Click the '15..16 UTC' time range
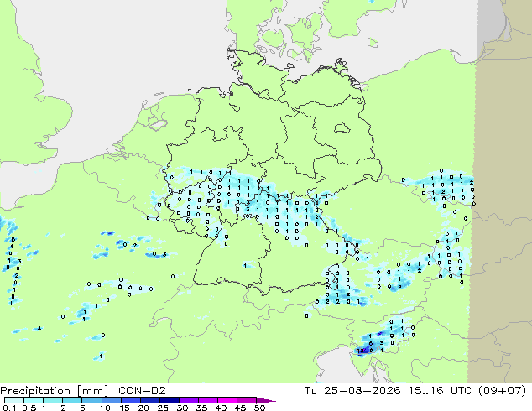The height and width of the screenshot is (411, 532). click(441, 391)
